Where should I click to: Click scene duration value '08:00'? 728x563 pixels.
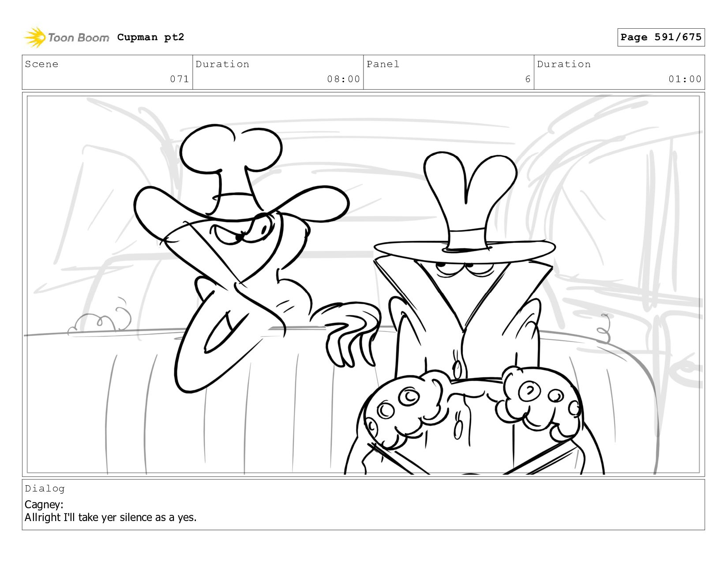point(344,79)
